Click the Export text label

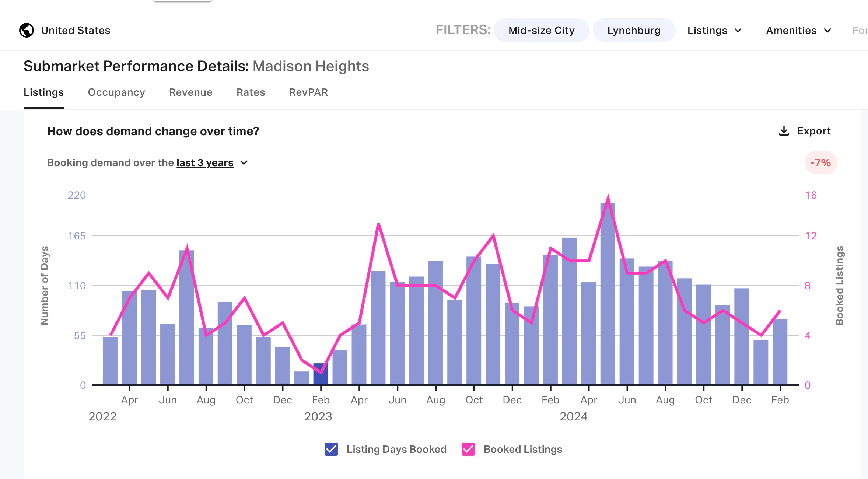coord(814,131)
